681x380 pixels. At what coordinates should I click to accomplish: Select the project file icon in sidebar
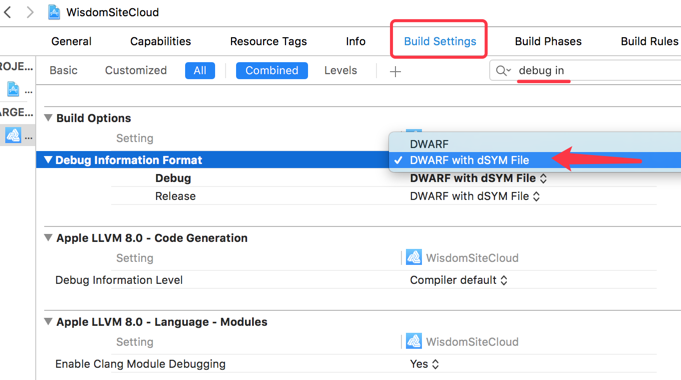click(13, 89)
